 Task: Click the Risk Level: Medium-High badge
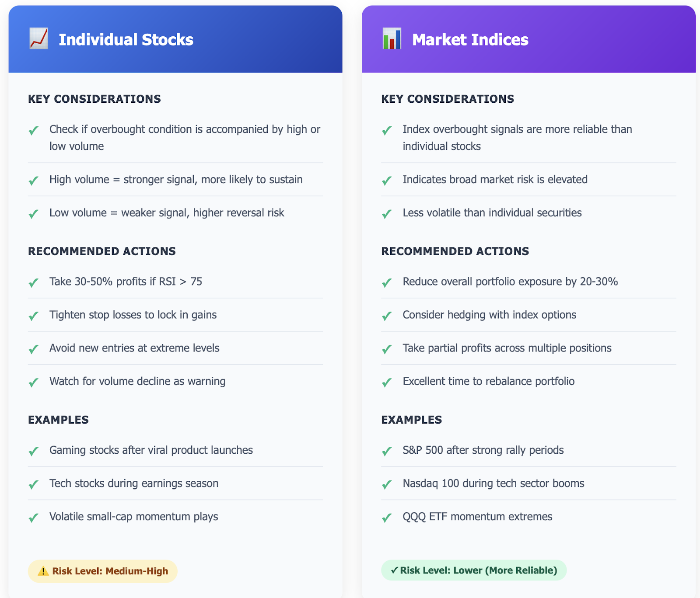(103, 571)
